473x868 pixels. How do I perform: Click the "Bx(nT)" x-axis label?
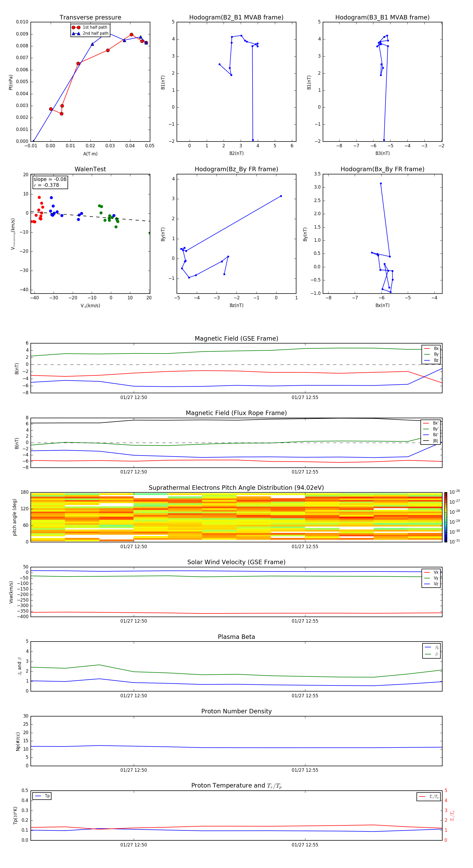382,305
